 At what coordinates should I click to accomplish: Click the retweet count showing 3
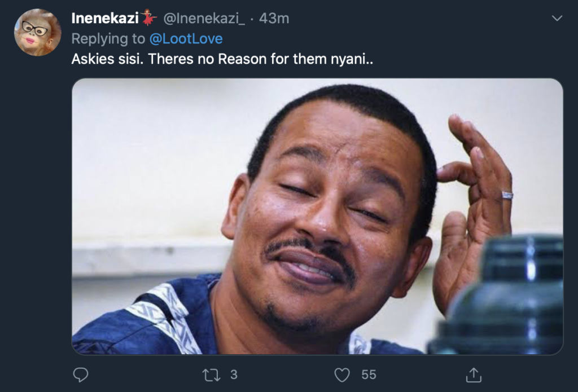coord(234,375)
